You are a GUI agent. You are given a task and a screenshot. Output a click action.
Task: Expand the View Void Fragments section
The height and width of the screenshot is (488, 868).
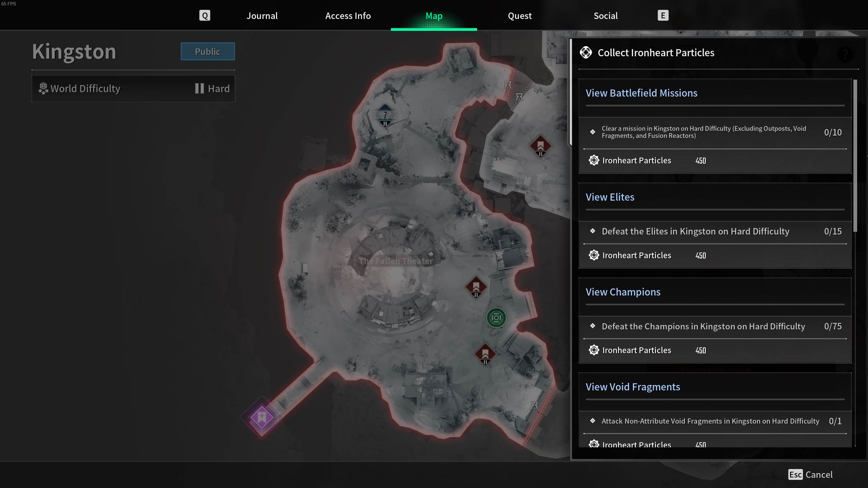632,386
